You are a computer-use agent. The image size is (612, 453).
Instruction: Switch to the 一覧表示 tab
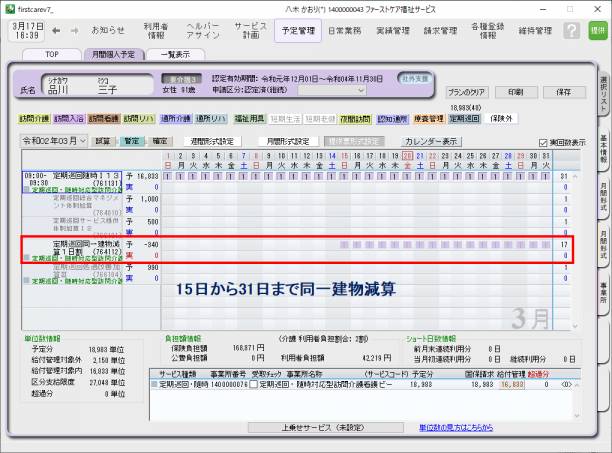(175, 54)
